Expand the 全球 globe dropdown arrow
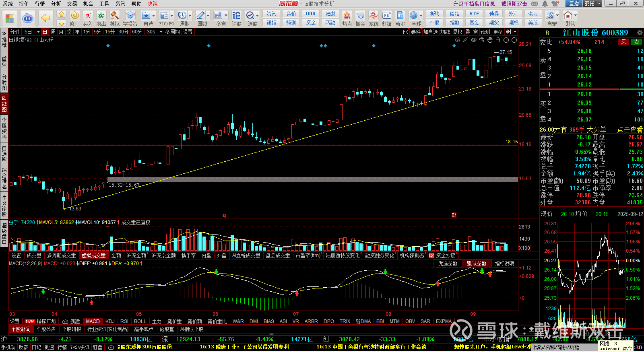644x352 pixels. pyautogui.click(x=421, y=16)
